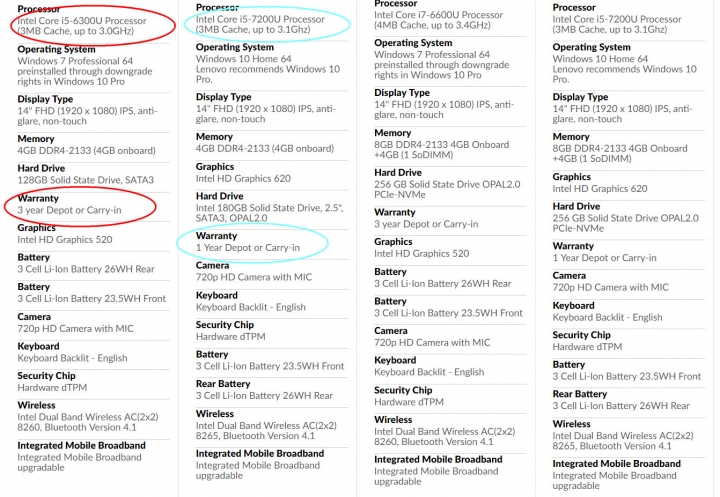Screen dimensions: 720x497
Task: Click "8265, Bluetooth Version 4.1" in 180GB drive column
Action: tap(255, 436)
